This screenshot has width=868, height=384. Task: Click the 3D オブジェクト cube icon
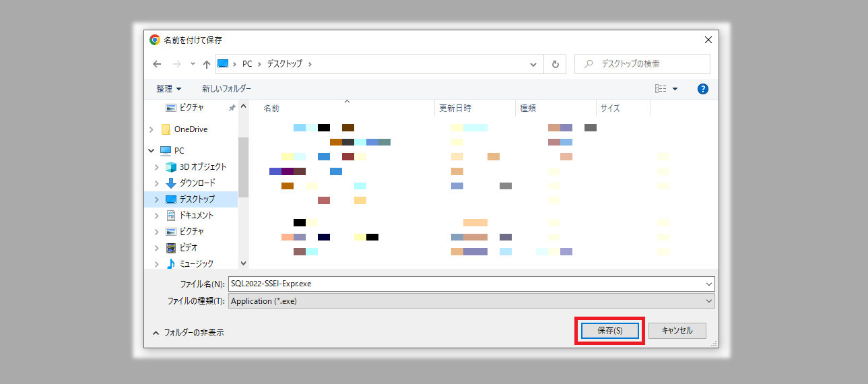point(171,167)
